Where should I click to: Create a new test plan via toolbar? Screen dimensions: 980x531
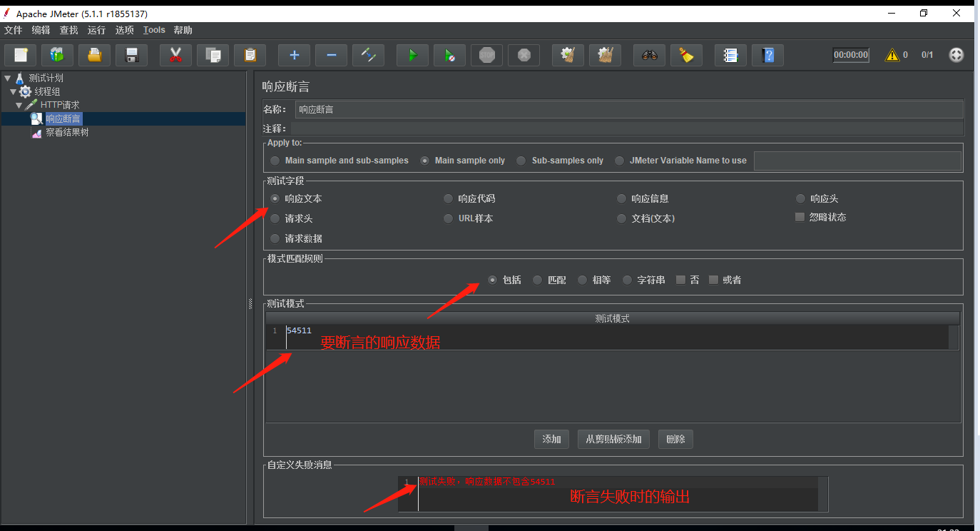click(21, 55)
